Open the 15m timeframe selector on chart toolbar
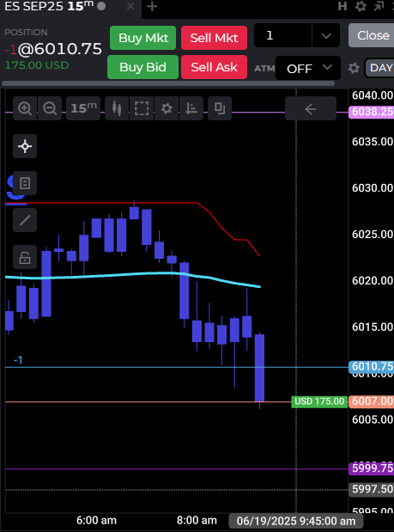Image resolution: width=394 pixels, height=532 pixels. 83,108
